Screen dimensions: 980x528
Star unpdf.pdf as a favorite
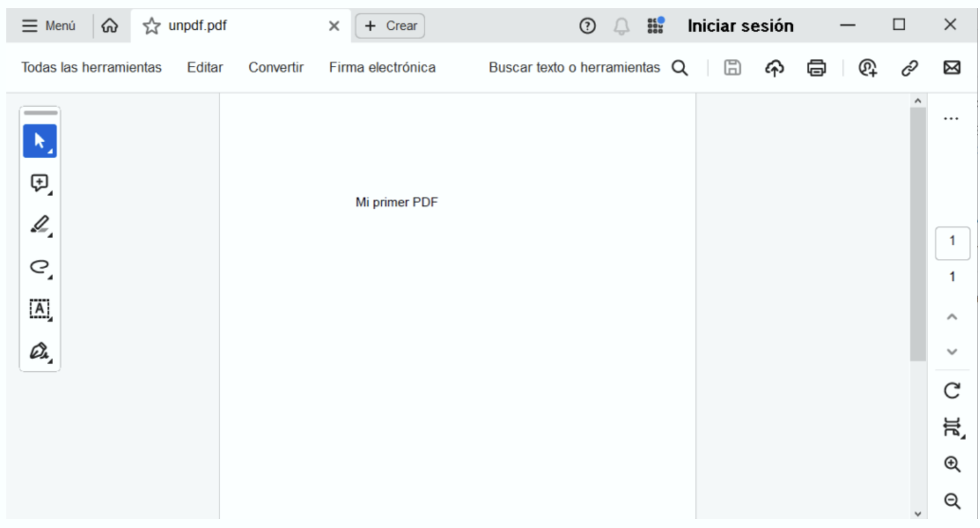151,26
